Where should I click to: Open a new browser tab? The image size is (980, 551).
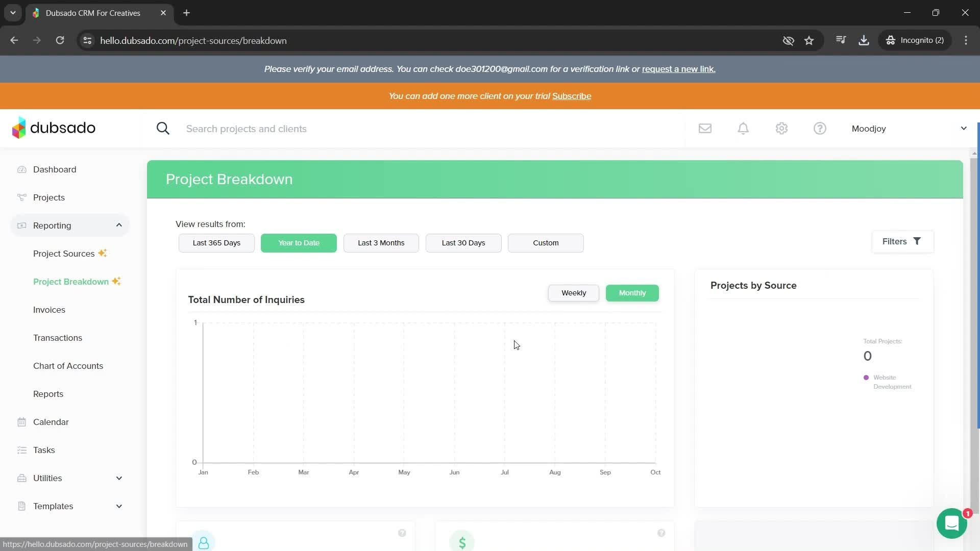187,13
